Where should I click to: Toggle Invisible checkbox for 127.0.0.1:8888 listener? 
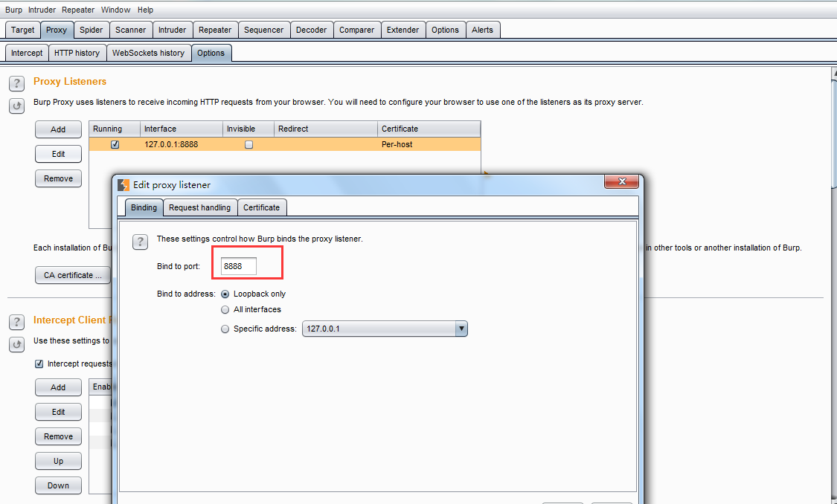click(248, 144)
